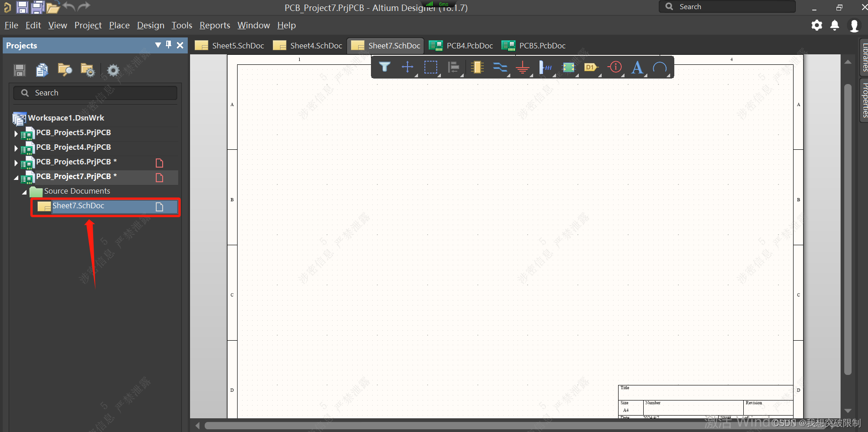Select the Place Port D1 tool
Image resolution: width=868 pixels, height=432 pixels.
pos(591,67)
